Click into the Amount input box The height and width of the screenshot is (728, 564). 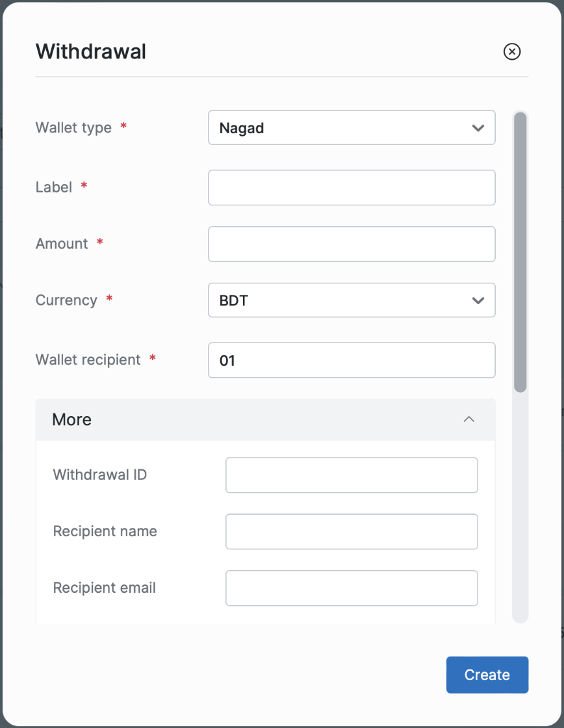pyautogui.click(x=352, y=244)
